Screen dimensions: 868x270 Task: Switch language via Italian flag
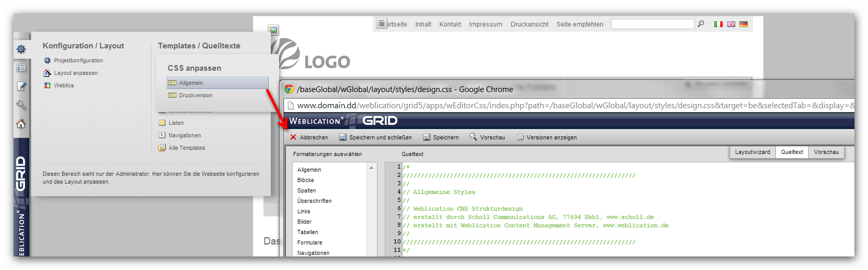(x=719, y=24)
